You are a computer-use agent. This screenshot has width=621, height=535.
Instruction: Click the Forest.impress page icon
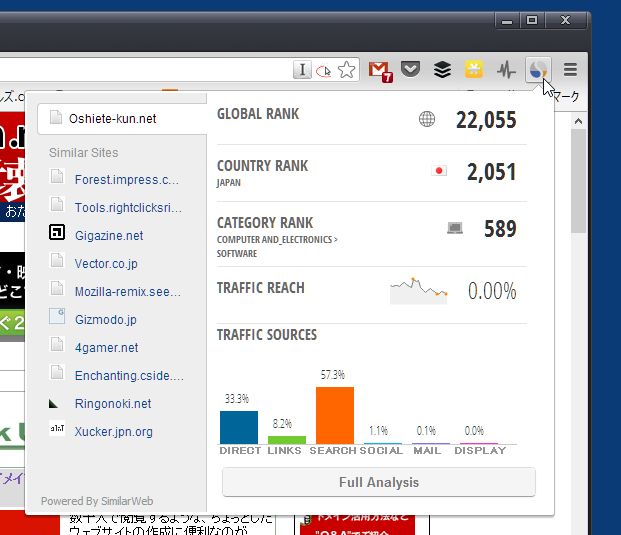57,176
